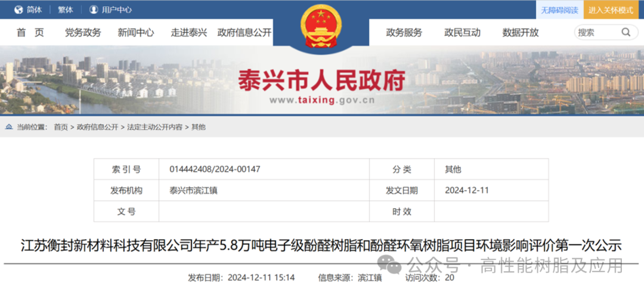
Task: Click the 时效 label cell
Action: (402, 212)
